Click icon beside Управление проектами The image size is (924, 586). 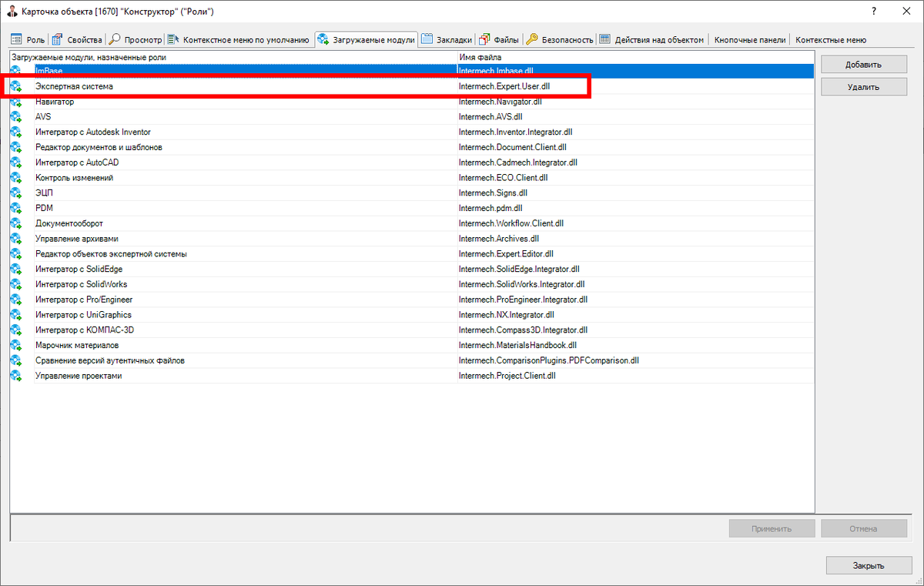[x=16, y=375]
